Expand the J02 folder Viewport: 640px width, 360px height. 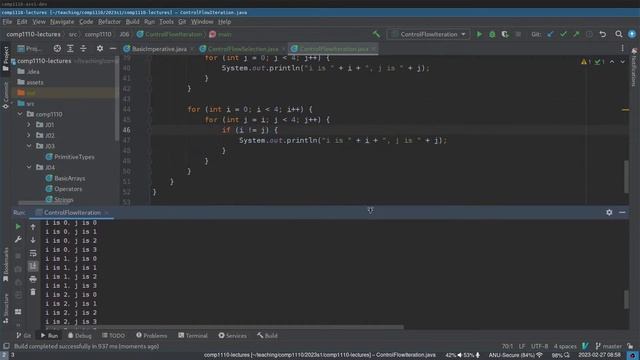[29, 135]
